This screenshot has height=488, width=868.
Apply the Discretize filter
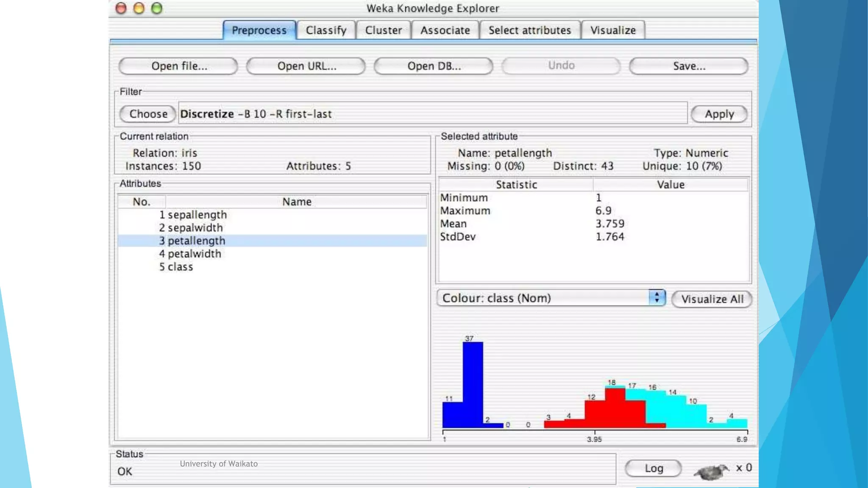[x=719, y=114]
